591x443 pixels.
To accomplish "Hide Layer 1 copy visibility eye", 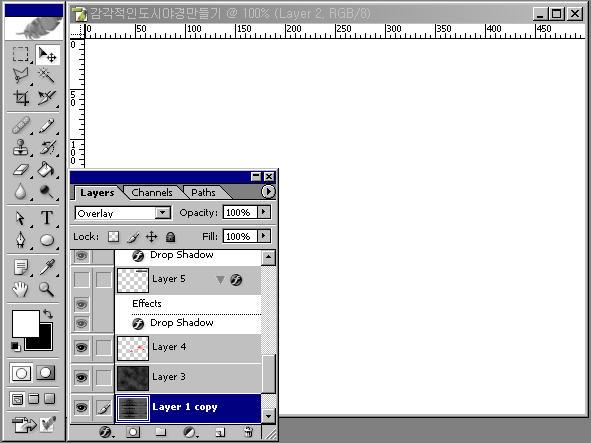I will (x=81, y=407).
